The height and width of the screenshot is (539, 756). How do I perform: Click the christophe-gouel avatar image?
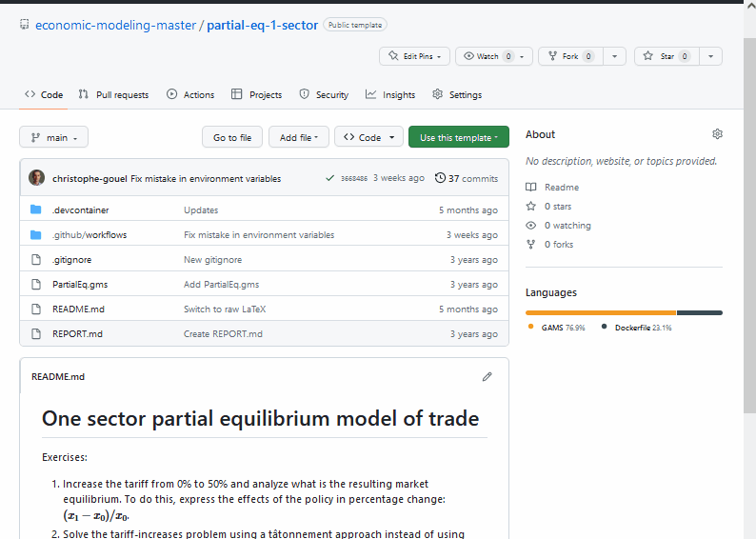tap(36, 178)
